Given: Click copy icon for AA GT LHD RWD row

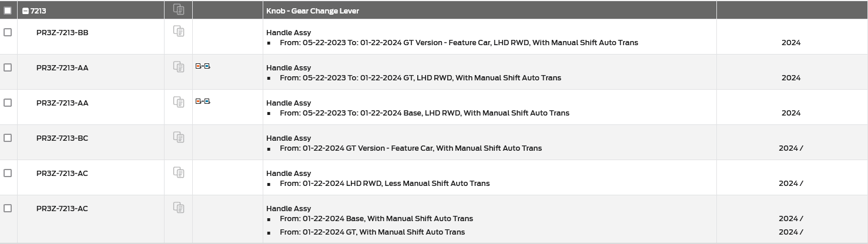Looking at the screenshot, I should tap(179, 67).
